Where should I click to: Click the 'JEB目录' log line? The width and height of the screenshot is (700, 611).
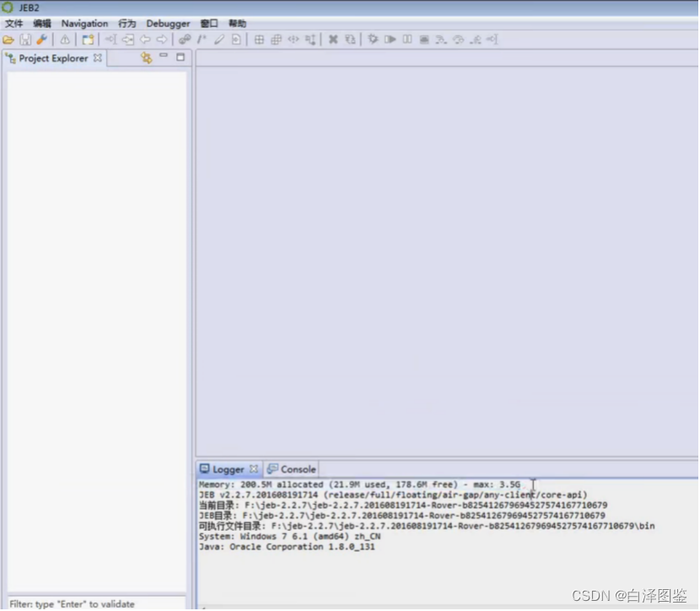401,516
